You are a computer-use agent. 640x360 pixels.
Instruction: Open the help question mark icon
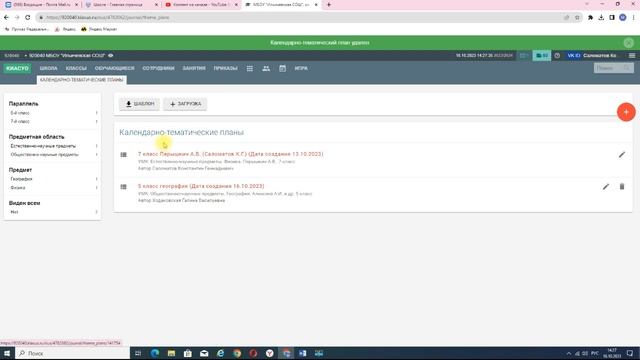(557, 56)
